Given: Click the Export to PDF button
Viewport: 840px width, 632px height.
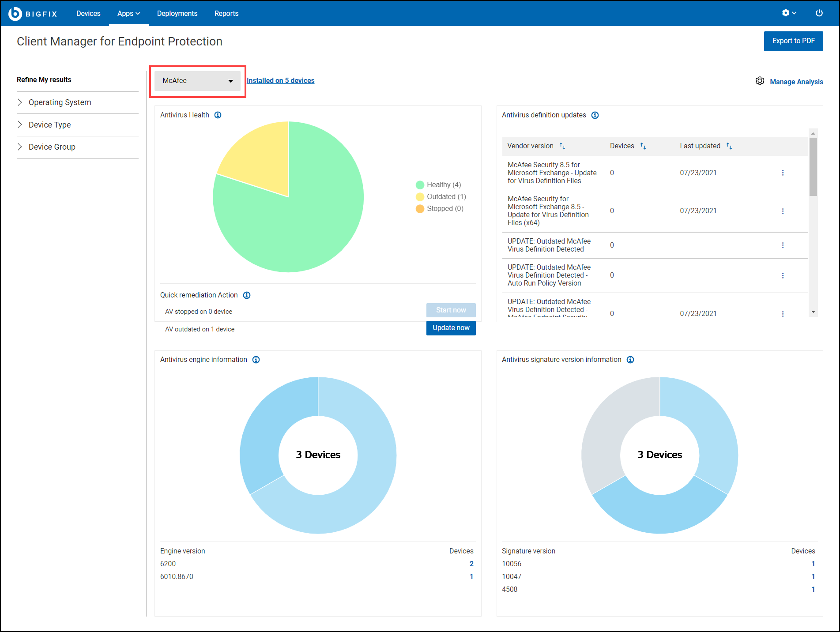Looking at the screenshot, I should pos(793,41).
